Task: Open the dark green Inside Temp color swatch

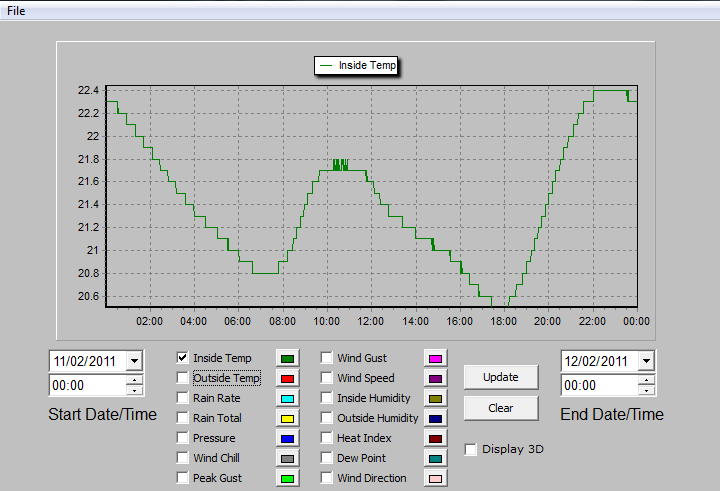Action: tap(287, 359)
